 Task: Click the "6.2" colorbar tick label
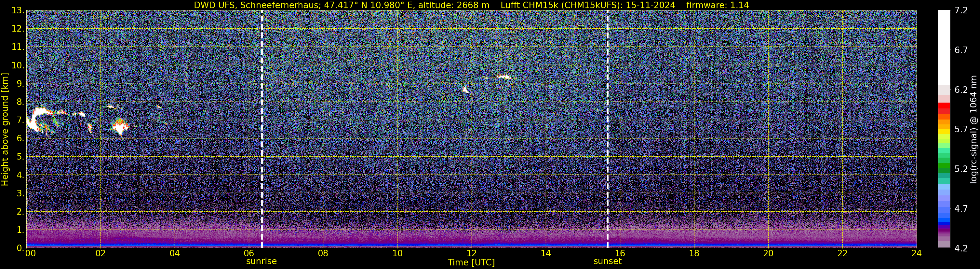click(x=961, y=90)
